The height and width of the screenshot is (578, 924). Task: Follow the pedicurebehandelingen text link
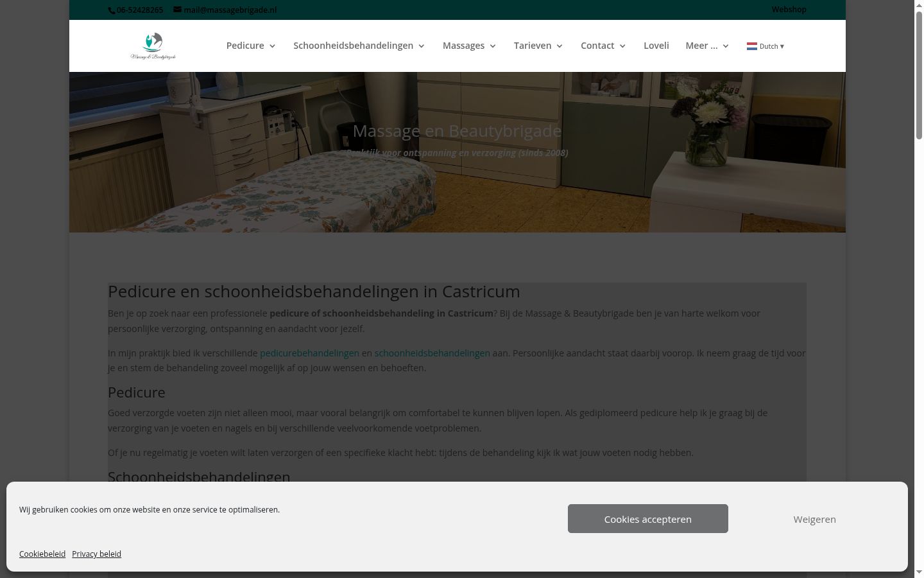coord(309,353)
